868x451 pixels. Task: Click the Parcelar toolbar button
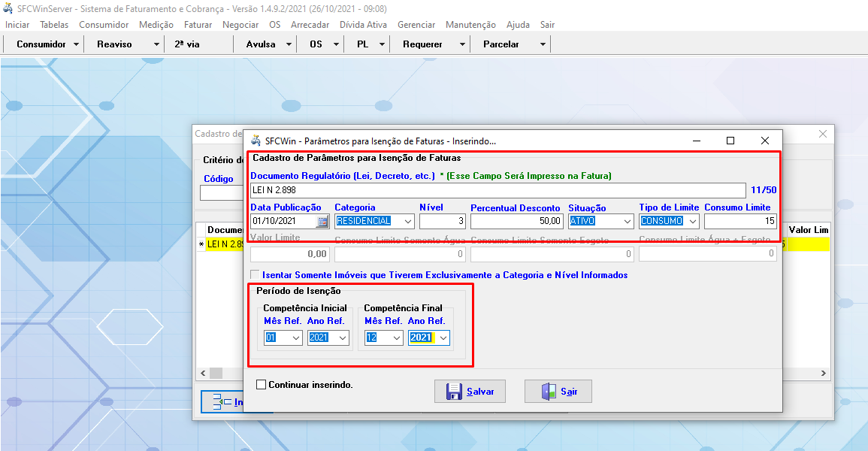tap(501, 44)
